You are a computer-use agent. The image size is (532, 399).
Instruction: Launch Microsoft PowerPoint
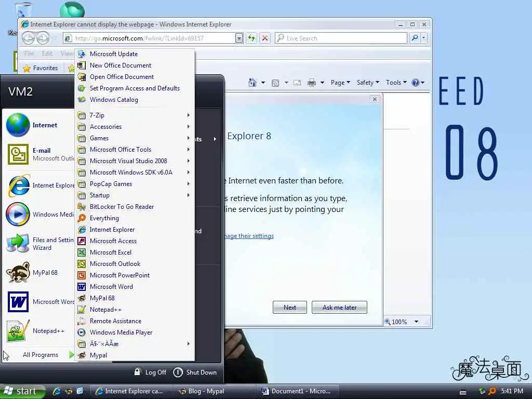pos(135,275)
